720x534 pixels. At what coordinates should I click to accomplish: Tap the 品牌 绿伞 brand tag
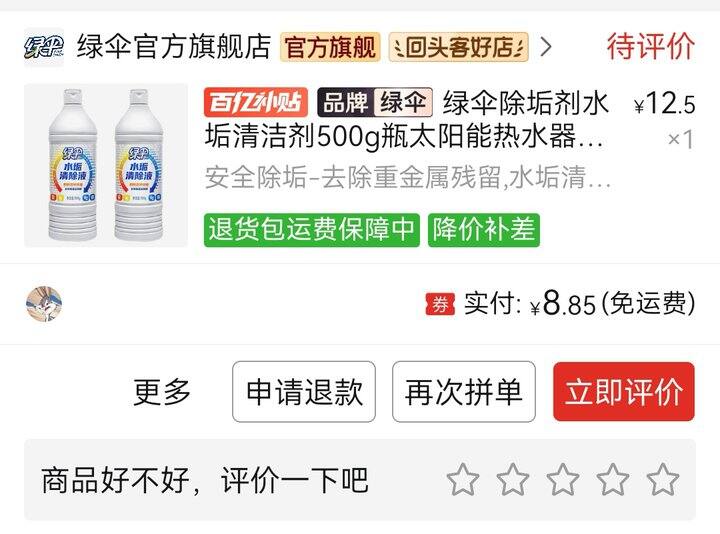coord(375,102)
